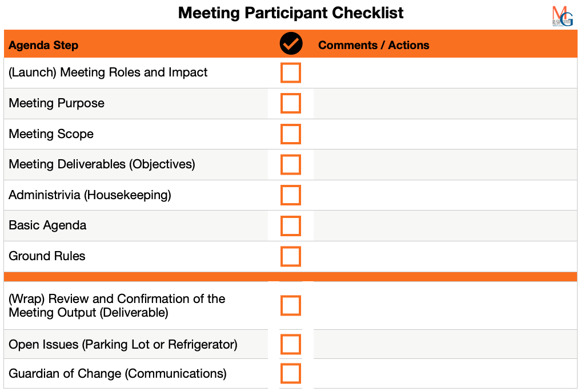Check the Wrap Review and Confirmation box
Screen dimensions: 581x392
[290, 305]
